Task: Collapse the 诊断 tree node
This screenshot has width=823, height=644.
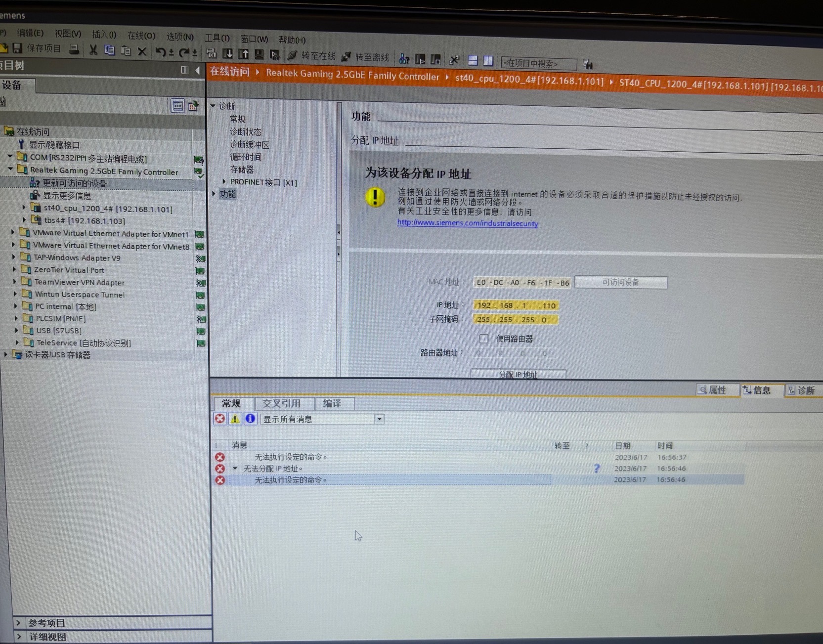Action: (214, 106)
